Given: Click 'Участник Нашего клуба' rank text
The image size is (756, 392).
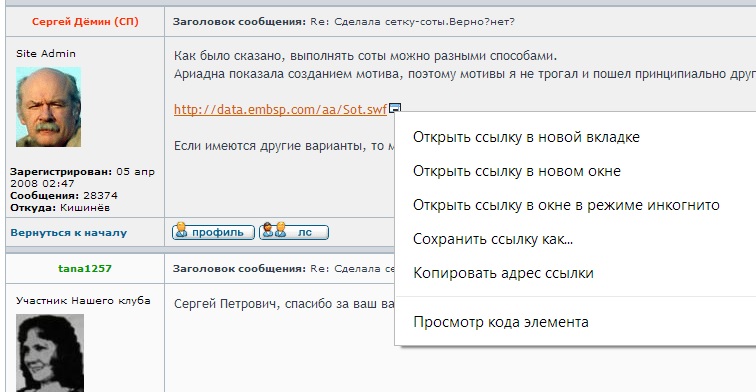Looking at the screenshot, I should point(83,301).
